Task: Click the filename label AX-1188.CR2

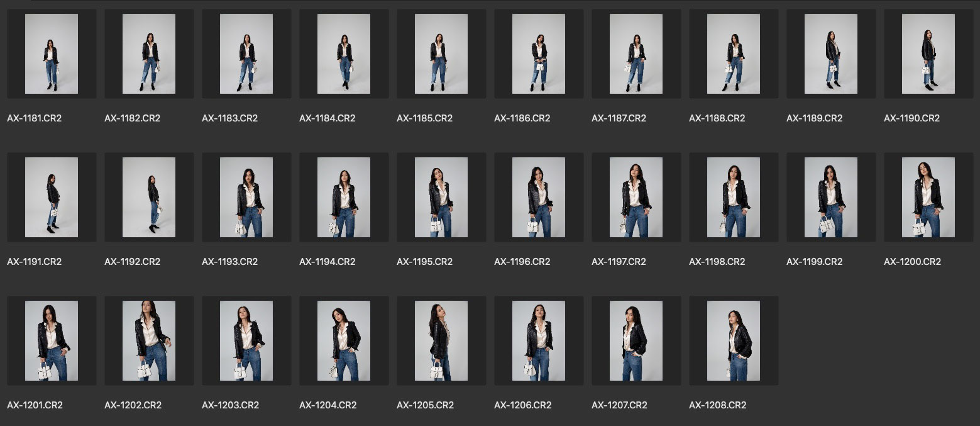Action: (x=717, y=118)
